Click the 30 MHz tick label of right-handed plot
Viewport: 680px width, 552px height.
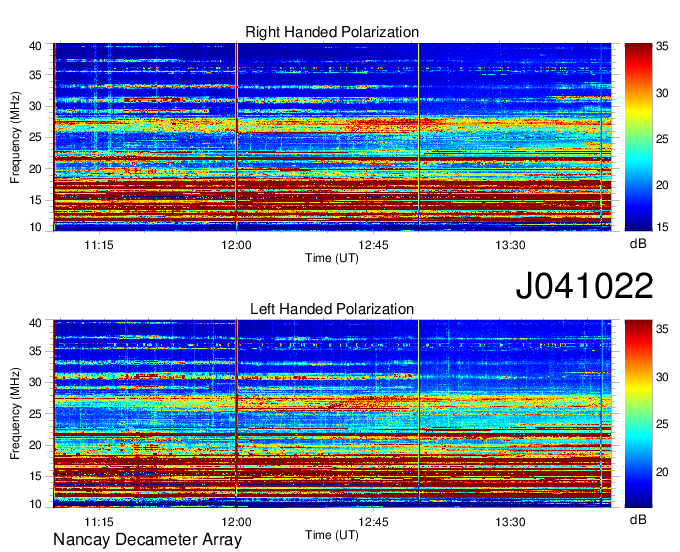point(35,106)
